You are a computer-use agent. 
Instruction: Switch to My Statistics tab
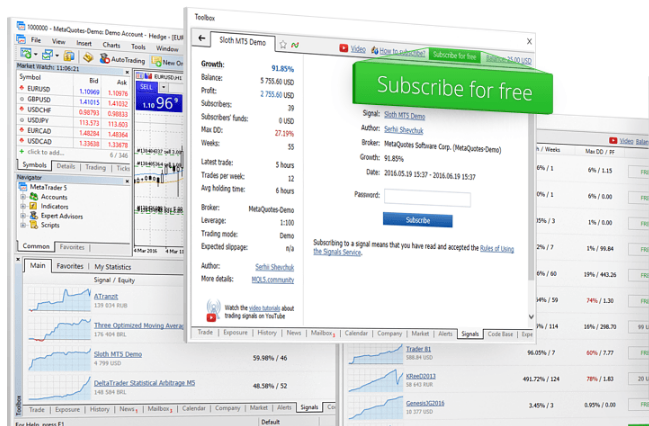[x=113, y=267]
